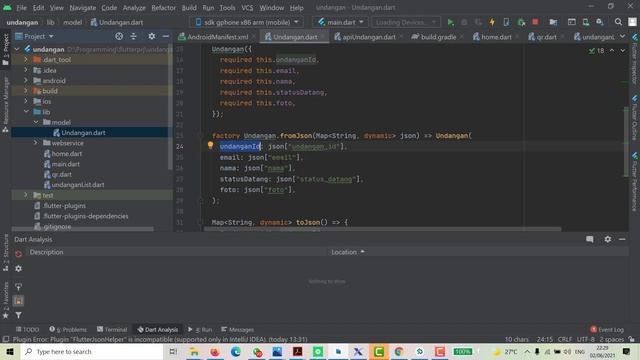
Task: Run the app with the green play button
Action: click(x=451, y=22)
